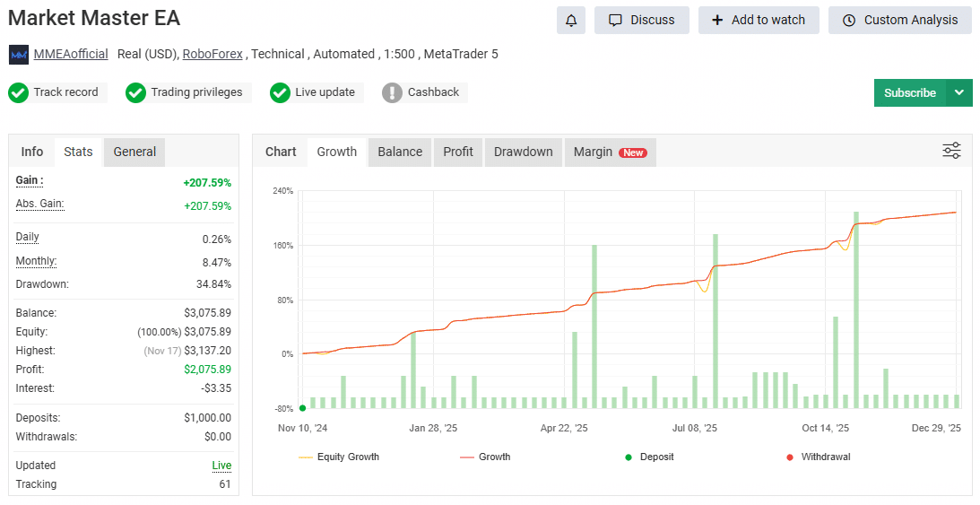Click the red New badge on Margin
Viewport: 980px width, 505px height.
point(633,152)
